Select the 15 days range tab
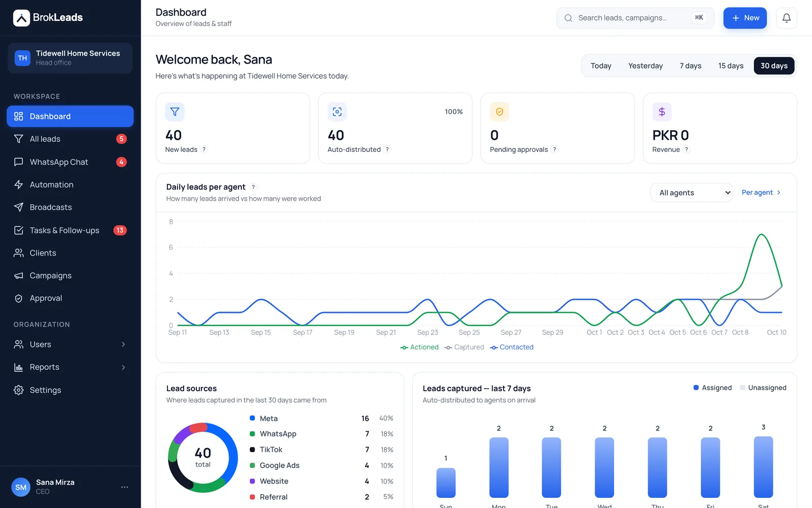812x508 pixels. pos(731,66)
